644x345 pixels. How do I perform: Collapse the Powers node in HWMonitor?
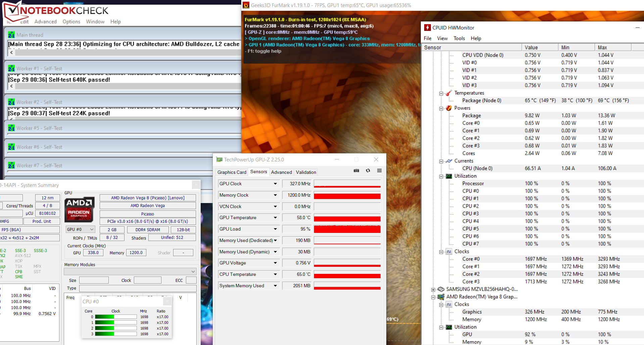(x=441, y=108)
